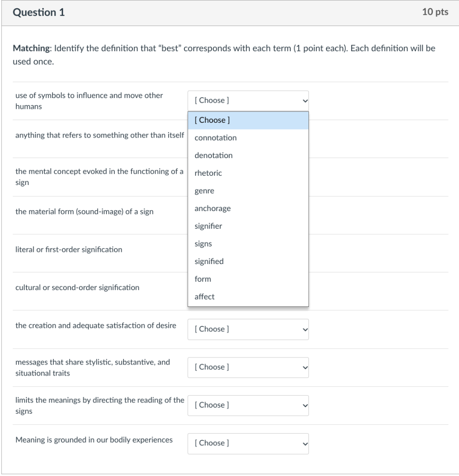
Task: Select the 'form' option
Action: (x=248, y=279)
